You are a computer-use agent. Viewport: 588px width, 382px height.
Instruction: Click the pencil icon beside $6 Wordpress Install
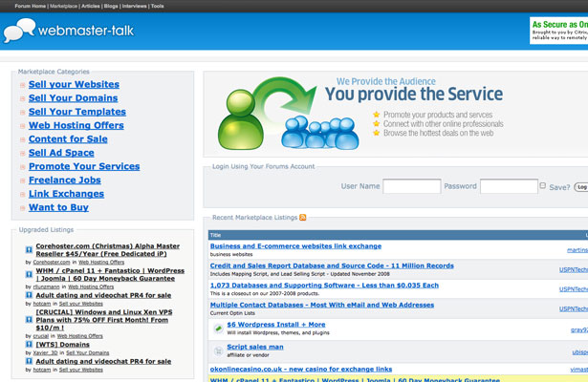click(x=218, y=329)
